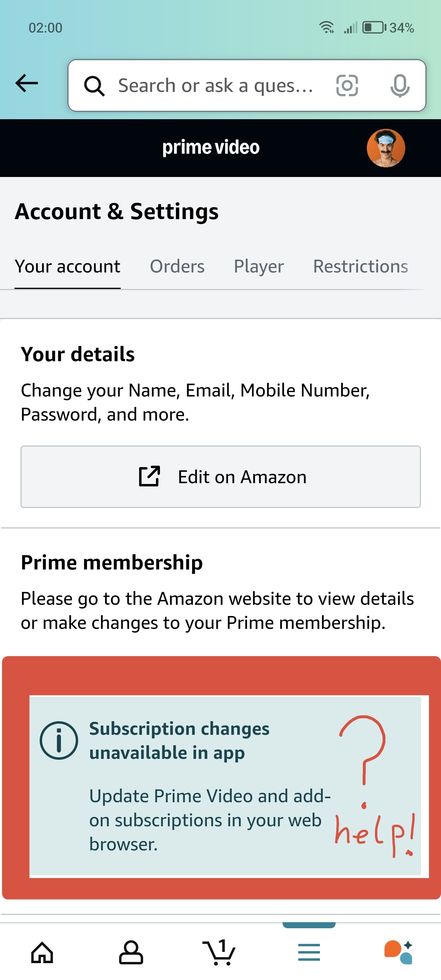Activate voice search with the microphone icon
This screenshot has height=980, width=441.
coord(401,85)
